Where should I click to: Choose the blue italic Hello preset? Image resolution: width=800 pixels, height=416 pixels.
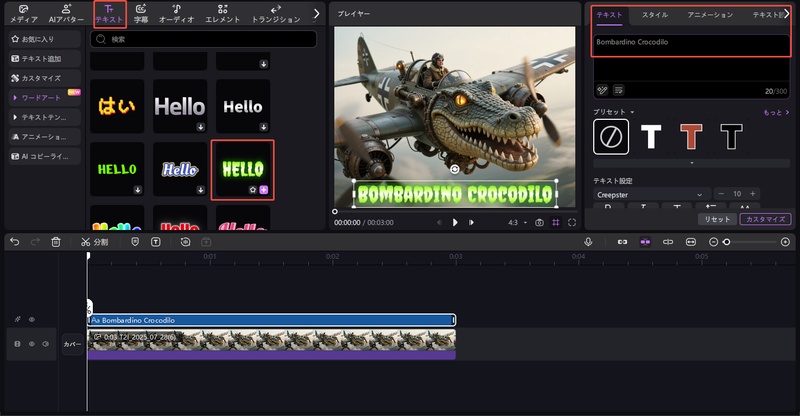[x=180, y=169]
